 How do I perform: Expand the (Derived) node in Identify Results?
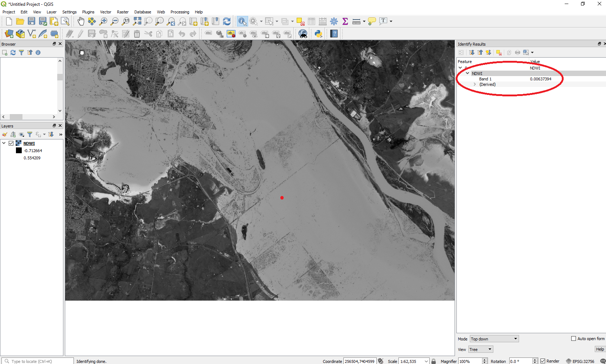pyautogui.click(x=475, y=84)
